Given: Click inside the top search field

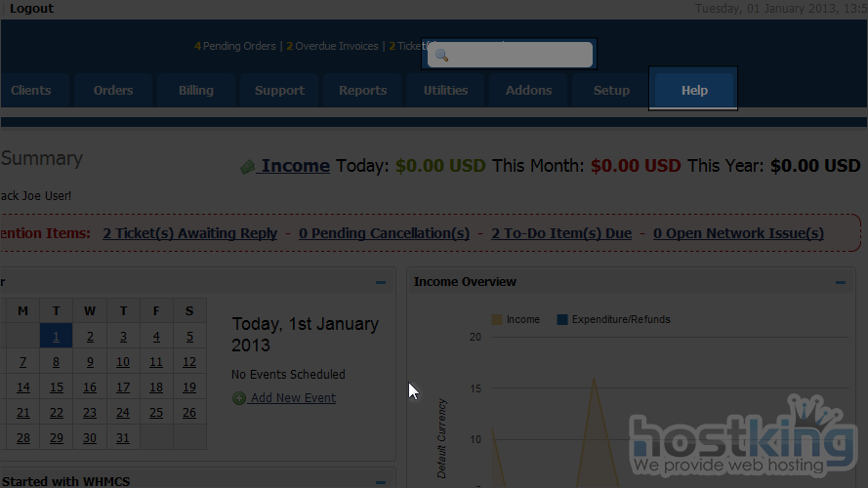Looking at the screenshot, I should pyautogui.click(x=517, y=56).
